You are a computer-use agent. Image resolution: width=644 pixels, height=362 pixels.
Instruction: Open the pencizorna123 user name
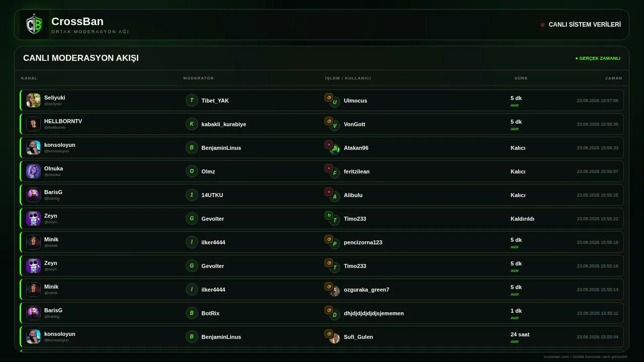pos(363,242)
